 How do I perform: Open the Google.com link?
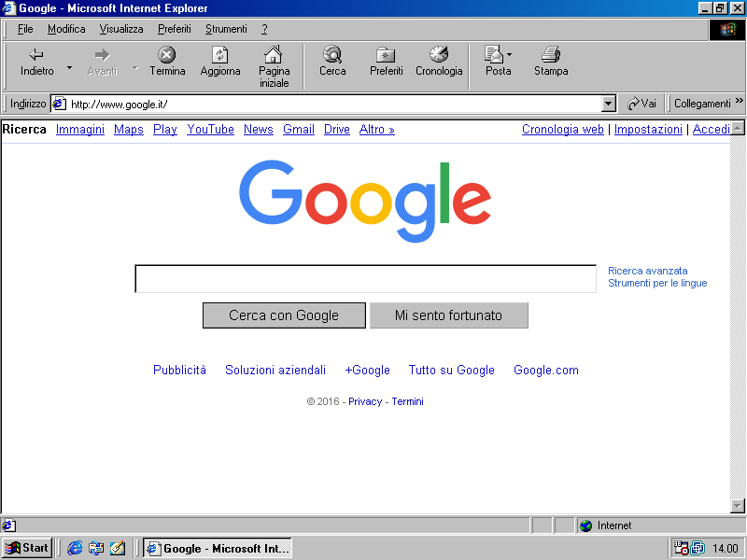[x=546, y=370]
